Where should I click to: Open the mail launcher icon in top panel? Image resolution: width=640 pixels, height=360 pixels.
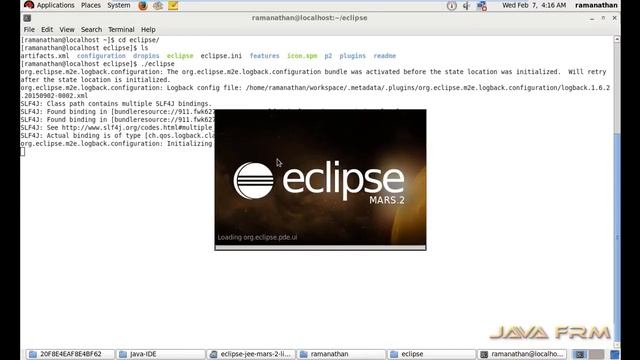pyautogui.click(x=158, y=6)
